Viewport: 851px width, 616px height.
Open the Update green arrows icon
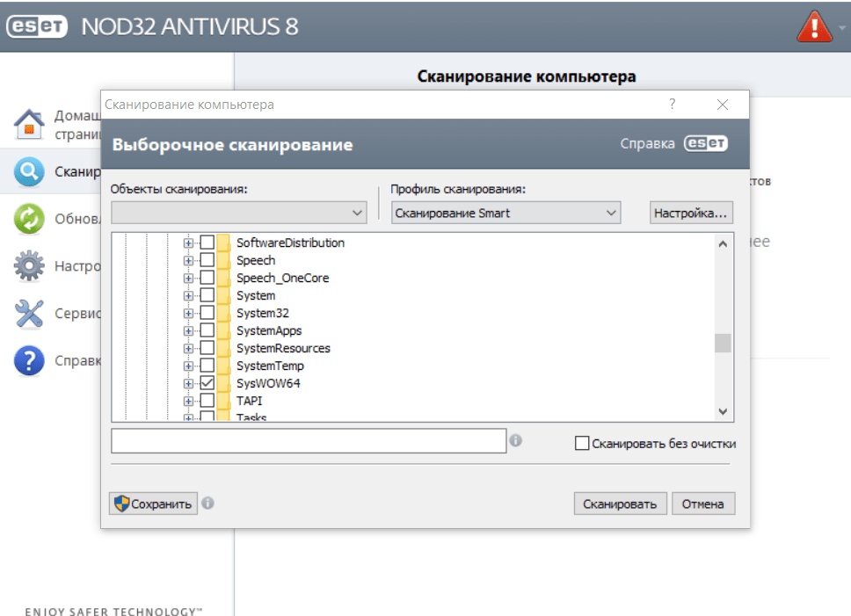(29, 219)
